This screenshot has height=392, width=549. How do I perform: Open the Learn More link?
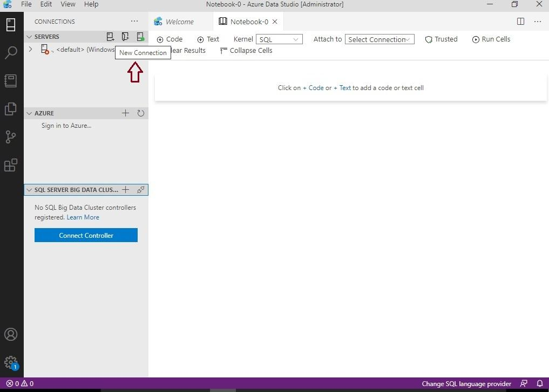[x=83, y=217]
